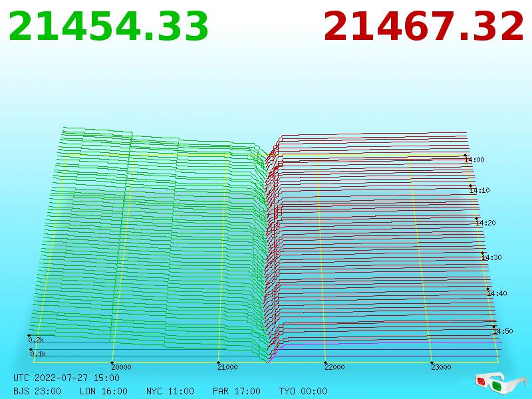
Task: Click the 0.2k volume axis label
Action: tap(36, 340)
